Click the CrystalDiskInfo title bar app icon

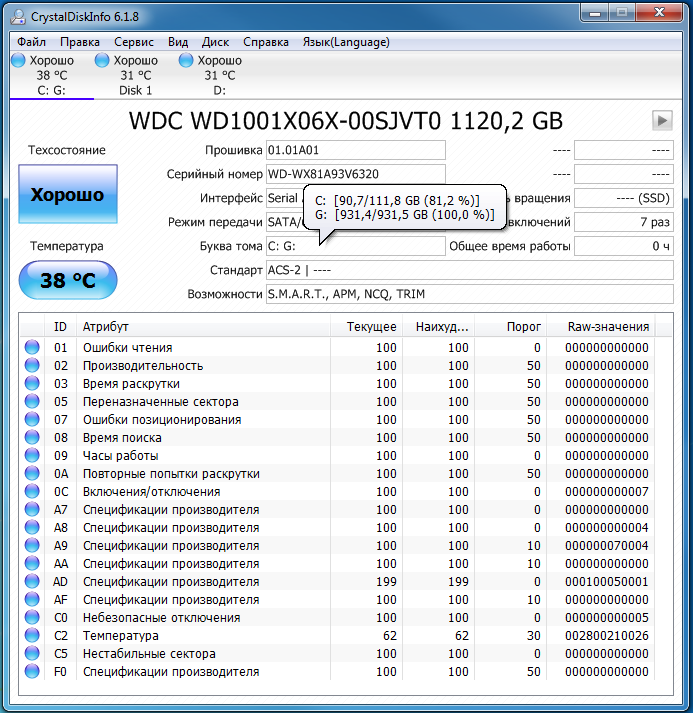pos(18,16)
